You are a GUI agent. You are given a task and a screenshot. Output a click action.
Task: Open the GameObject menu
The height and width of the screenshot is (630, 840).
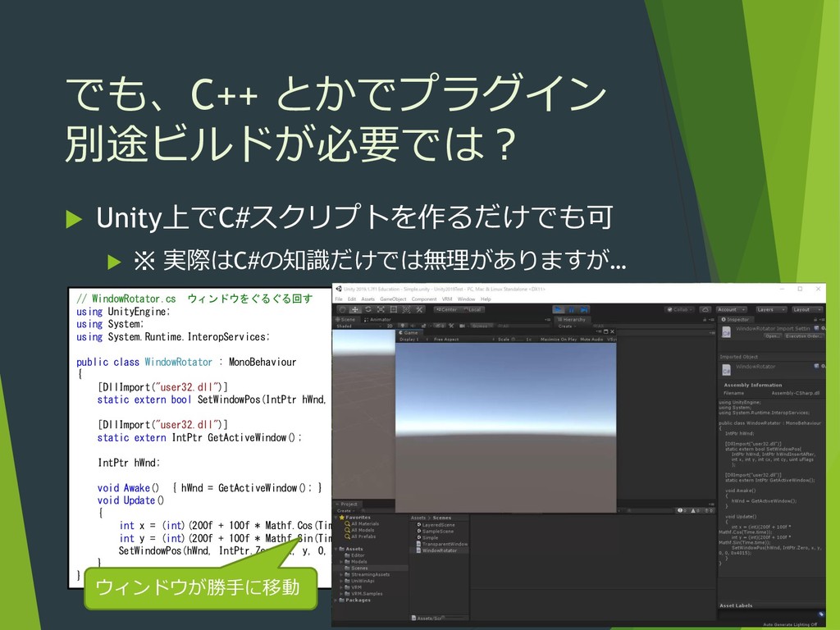coord(393,299)
